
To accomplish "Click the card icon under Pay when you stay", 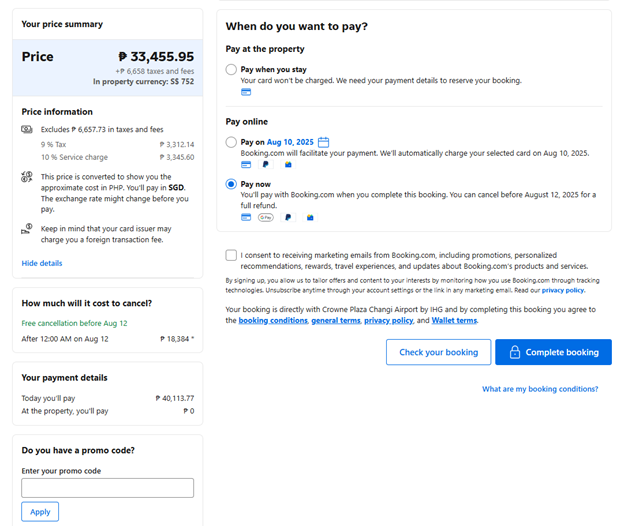I will click(x=246, y=92).
